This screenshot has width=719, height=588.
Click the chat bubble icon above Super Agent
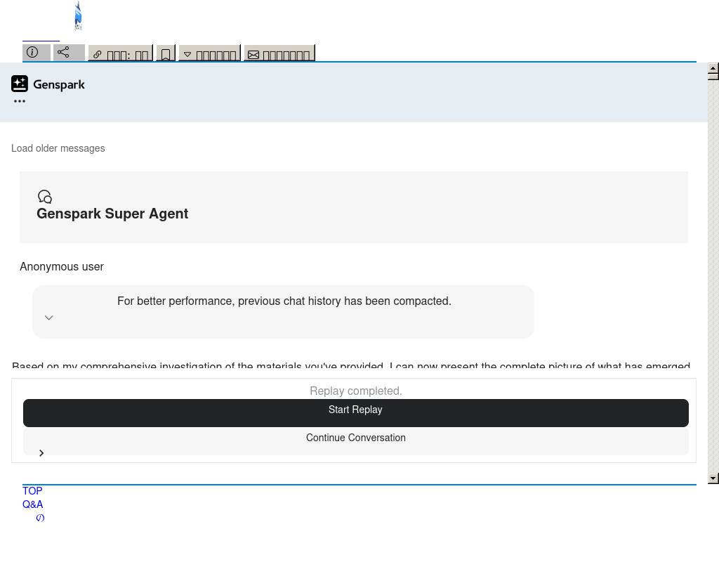point(45,197)
